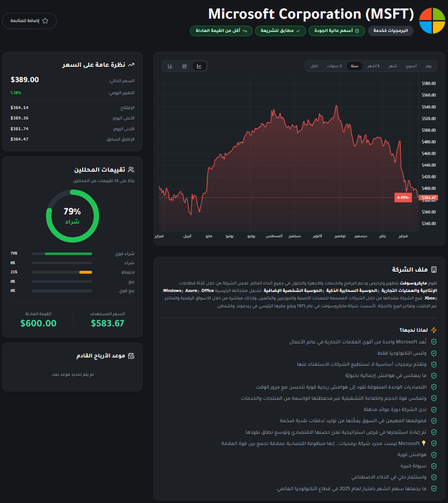Click the orange احتفاظ rating bar

85,272
